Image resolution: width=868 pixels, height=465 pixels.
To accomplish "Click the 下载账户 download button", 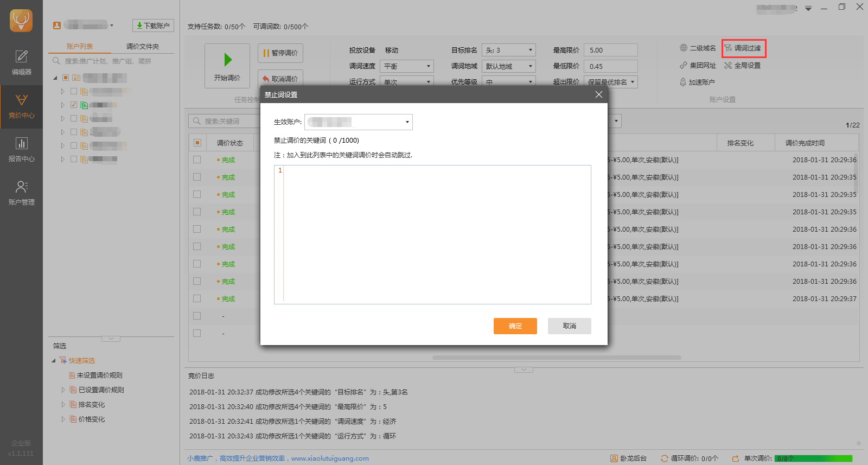I will click(153, 26).
